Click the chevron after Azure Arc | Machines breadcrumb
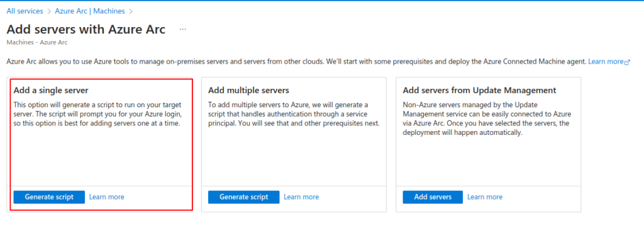 tap(131, 11)
